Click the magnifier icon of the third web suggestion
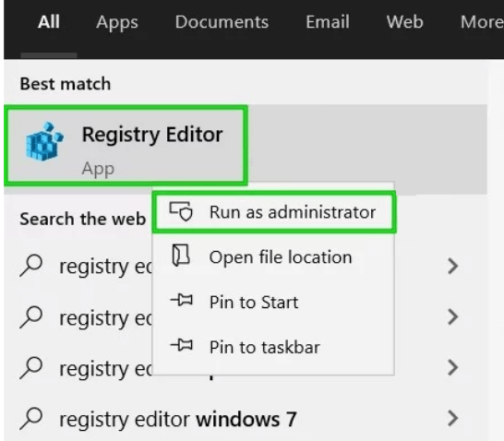504x441 pixels. [31, 368]
